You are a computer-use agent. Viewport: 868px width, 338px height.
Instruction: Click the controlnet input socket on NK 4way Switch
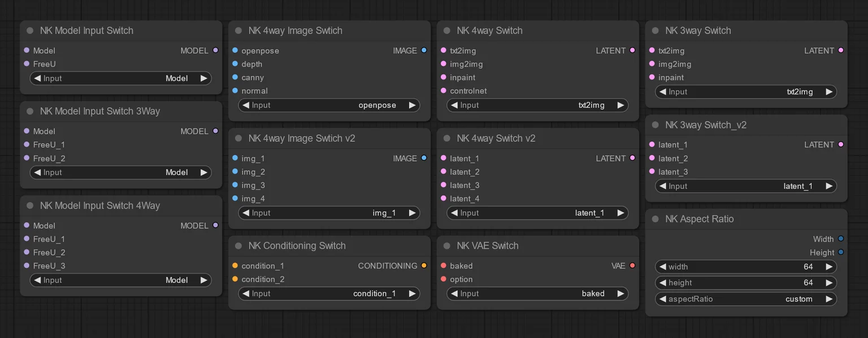coord(444,91)
